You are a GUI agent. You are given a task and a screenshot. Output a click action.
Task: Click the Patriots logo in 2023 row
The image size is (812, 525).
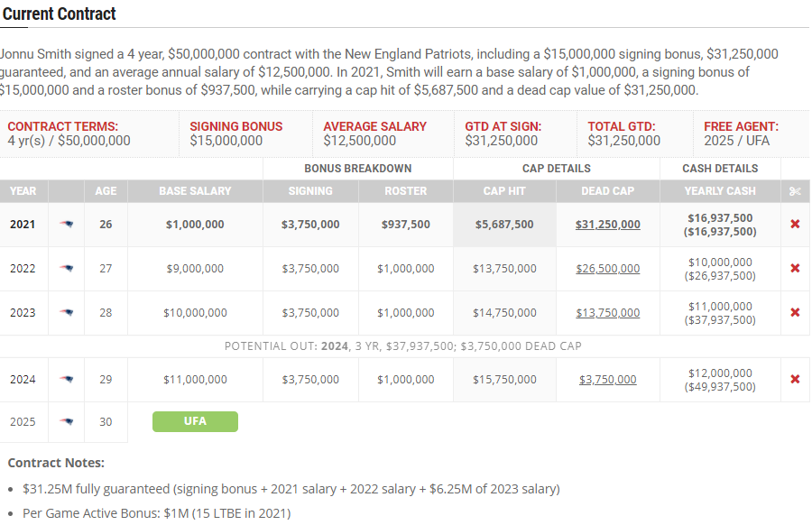pyautogui.click(x=66, y=313)
